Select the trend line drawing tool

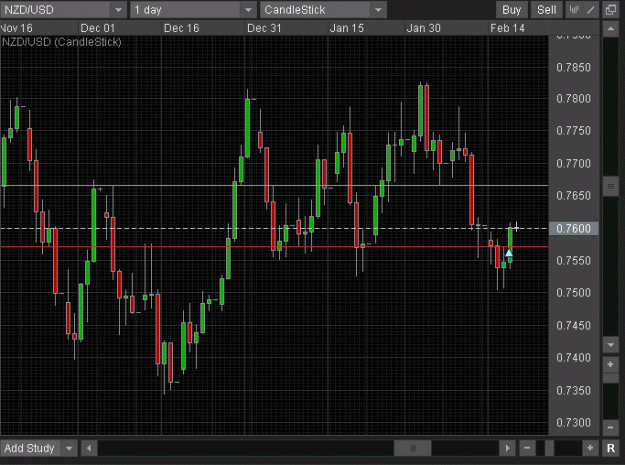tap(591, 10)
